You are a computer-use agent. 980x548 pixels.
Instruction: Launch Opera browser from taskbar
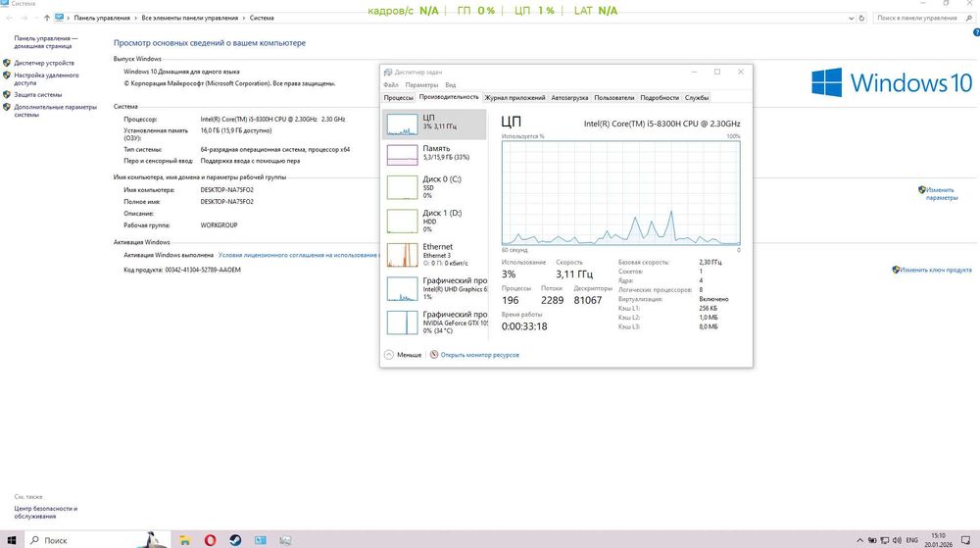point(210,540)
